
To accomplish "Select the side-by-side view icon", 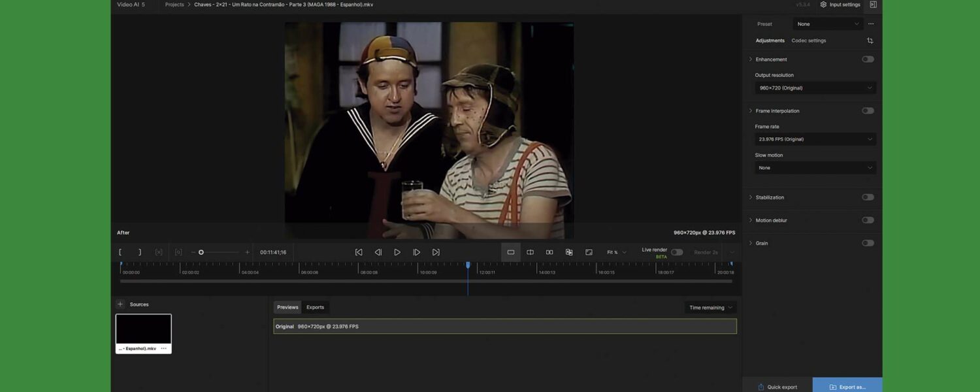I will click(x=549, y=252).
